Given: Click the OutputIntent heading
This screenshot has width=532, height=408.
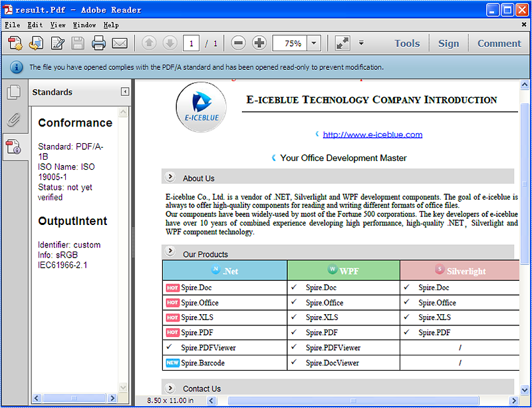Looking at the screenshot, I should pos(72,221).
